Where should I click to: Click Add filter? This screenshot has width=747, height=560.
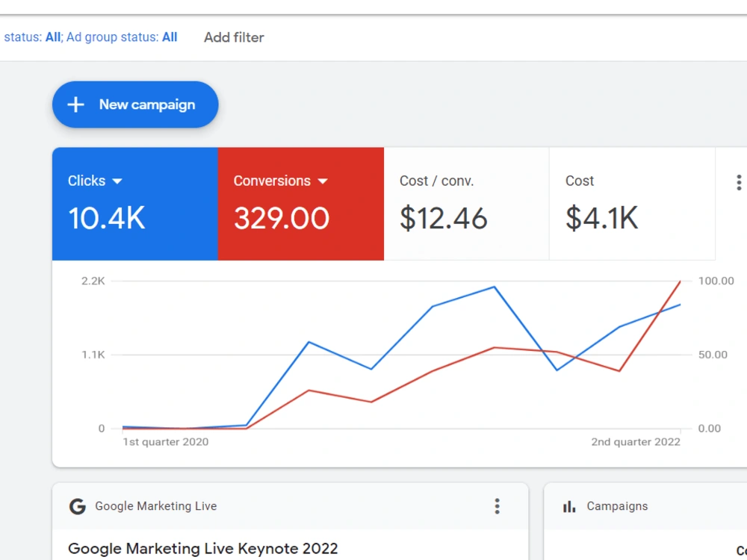click(234, 37)
